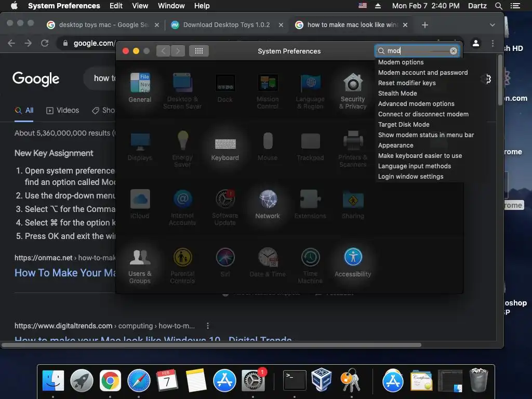Open Siri preferences pane

point(225,262)
